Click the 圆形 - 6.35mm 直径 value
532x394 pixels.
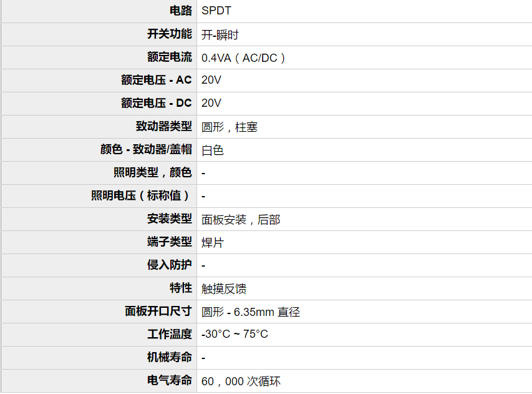251,312
